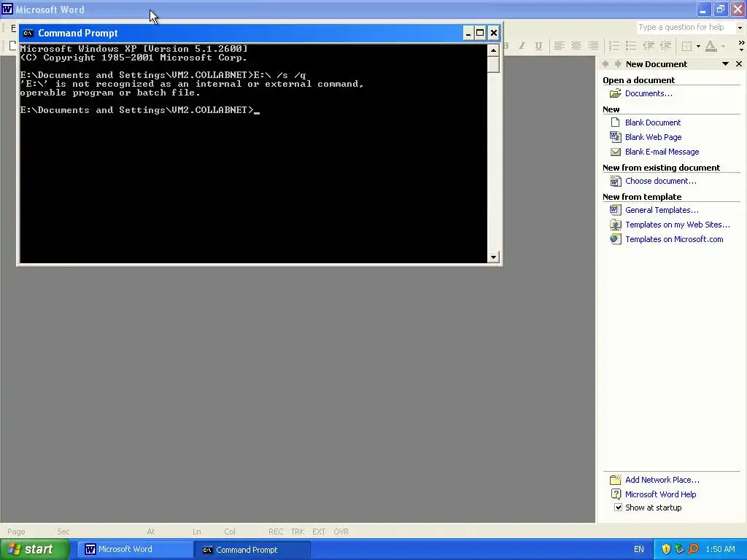The width and height of the screenshot is (747, 560).
Task: Click the web page icon beside Blank Web Page
Action: pyautogui.click(x=616, y=137)
